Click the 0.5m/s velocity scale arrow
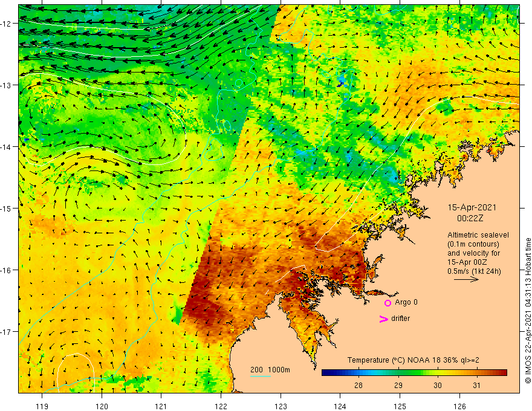532x411 pixels. [x=467, y=279]
